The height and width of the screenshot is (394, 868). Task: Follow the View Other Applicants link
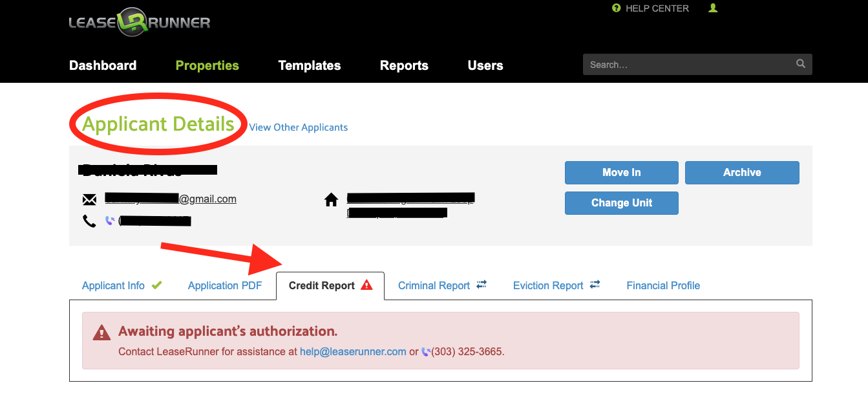click(299, 127)
